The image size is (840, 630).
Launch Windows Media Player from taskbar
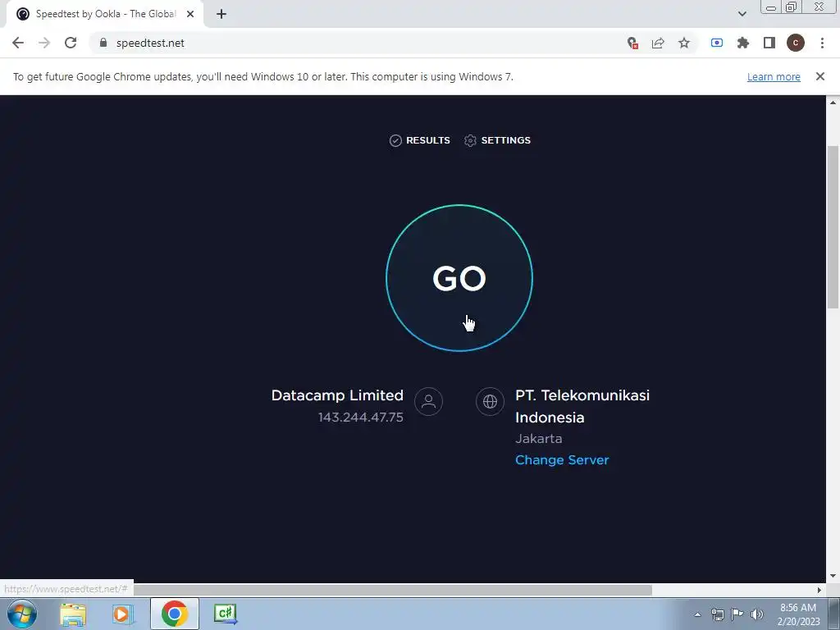tap(123, 614)
